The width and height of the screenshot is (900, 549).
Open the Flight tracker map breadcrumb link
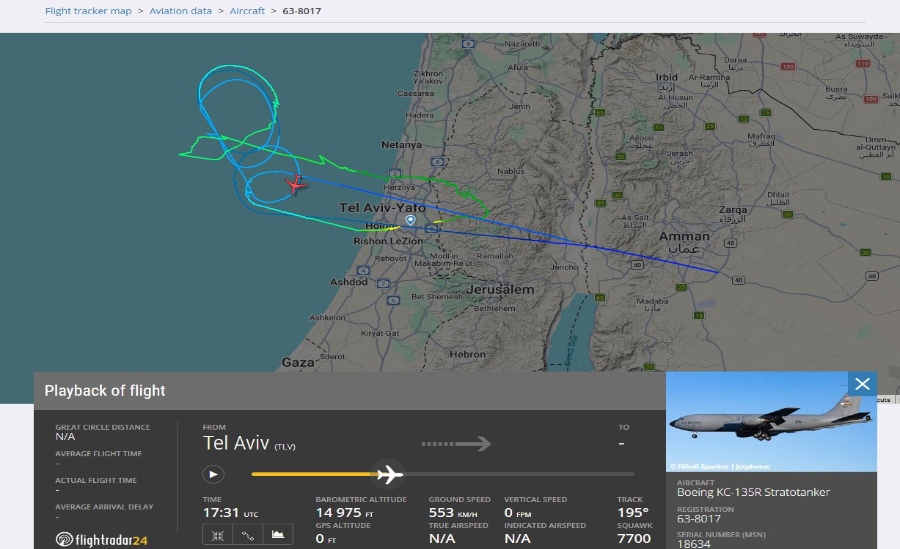88,11
